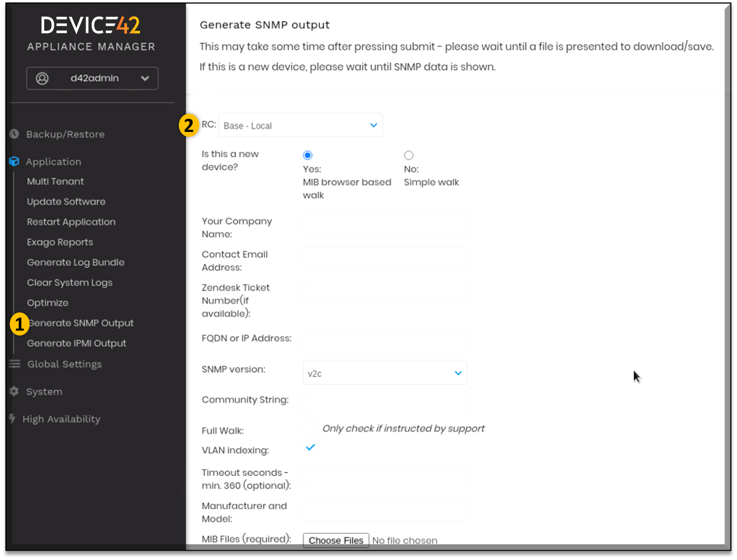
Task: Click the yellow callout badge numbered 2
Action: pyautogui.click(x=188, y=125)
